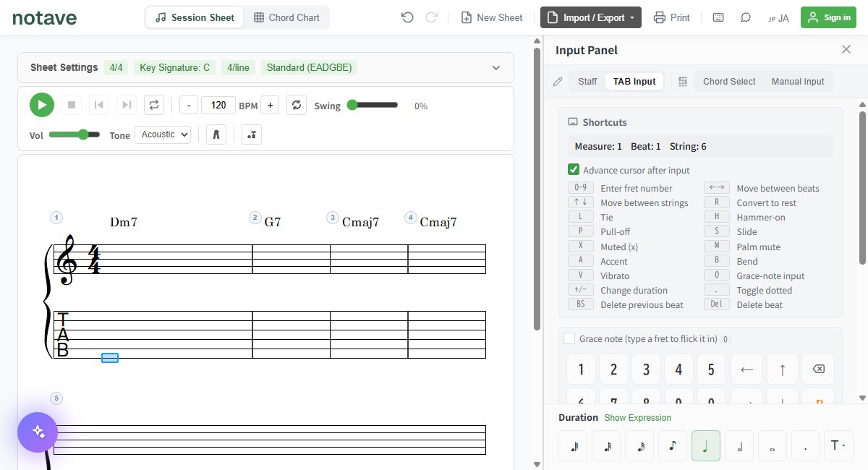Increase BPM with the plus button
The image size is (868, 470).
click(x=270, y=106)
